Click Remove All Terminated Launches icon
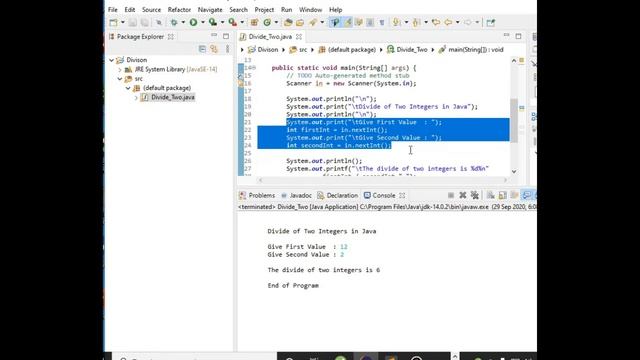The width and height of the screenshot is (640, 360). [474, 196]
